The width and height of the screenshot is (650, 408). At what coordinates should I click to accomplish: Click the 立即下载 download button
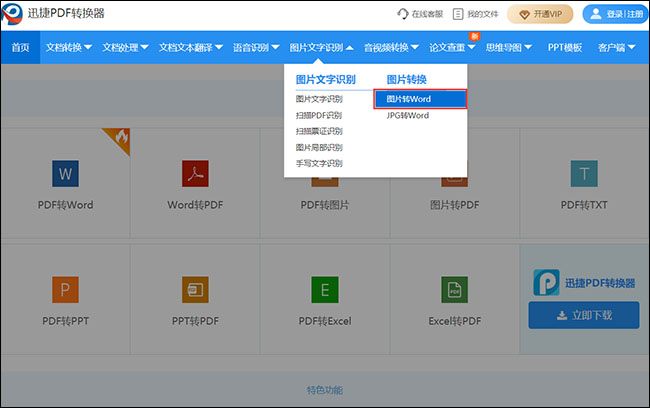(x=583, y=315)
